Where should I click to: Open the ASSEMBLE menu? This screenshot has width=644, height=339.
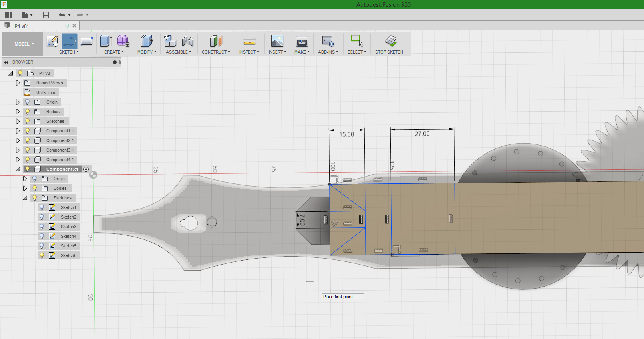click(x=179, y=52)
